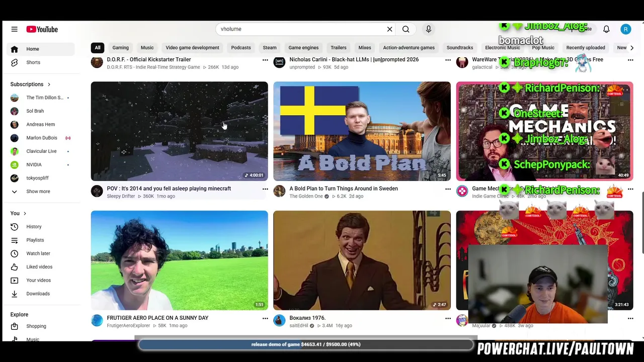Click The Golden One channel avatar
This screenshot has width=644, height=362.
point(279,192)
